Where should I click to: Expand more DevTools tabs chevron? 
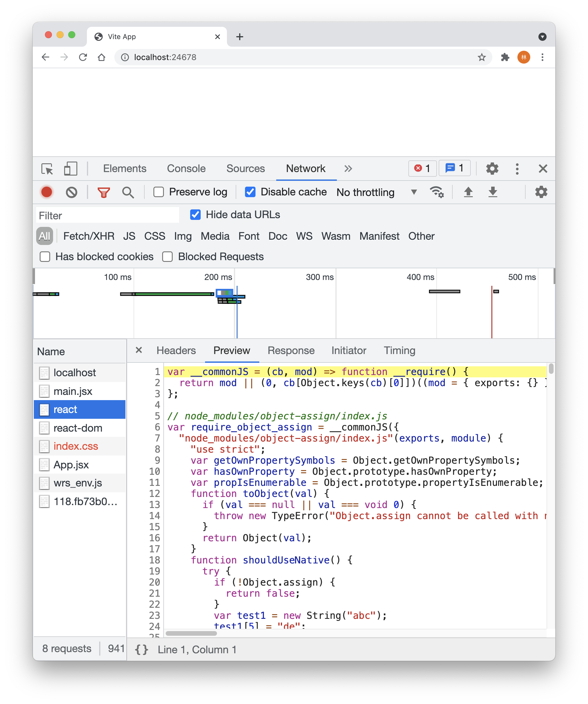click(x=348, y=169)
